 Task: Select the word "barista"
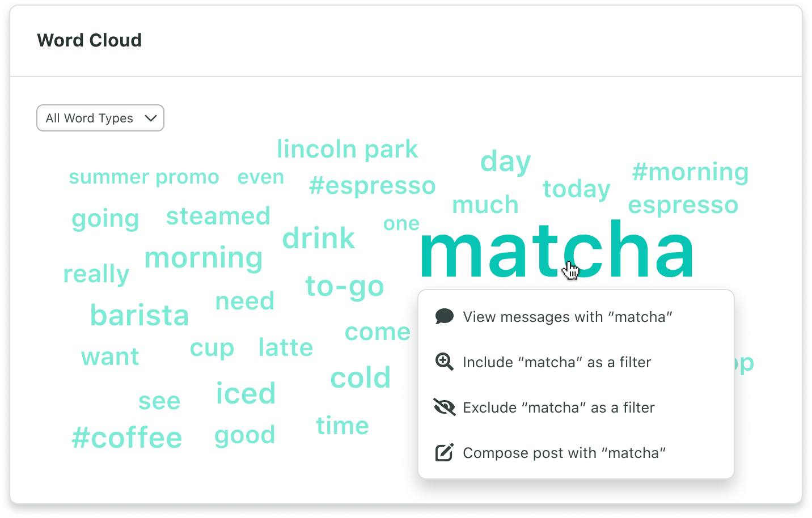click(139, 316)
